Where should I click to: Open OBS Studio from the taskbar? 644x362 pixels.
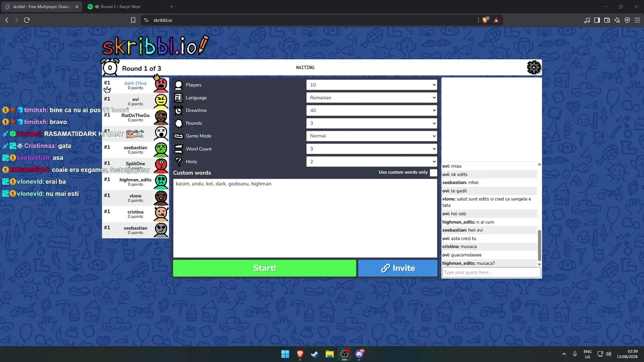point(345,354)
